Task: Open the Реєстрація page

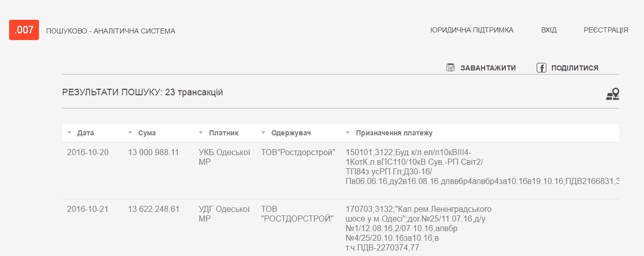Action: pos(606,30)
